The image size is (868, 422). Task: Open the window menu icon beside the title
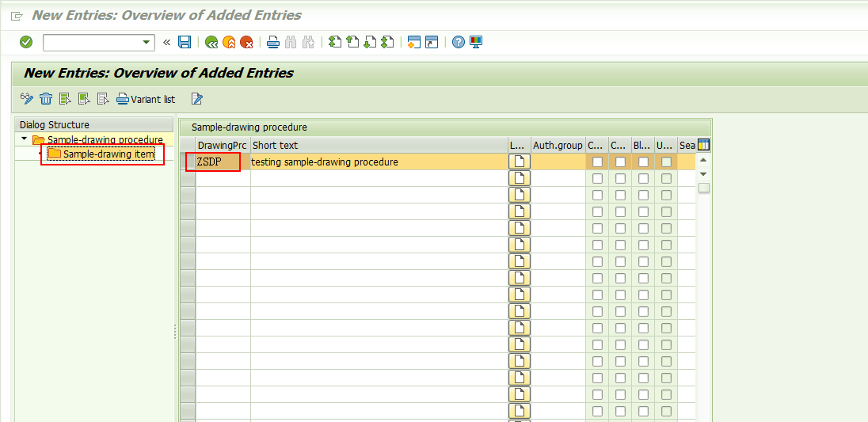tap(17, 16)
